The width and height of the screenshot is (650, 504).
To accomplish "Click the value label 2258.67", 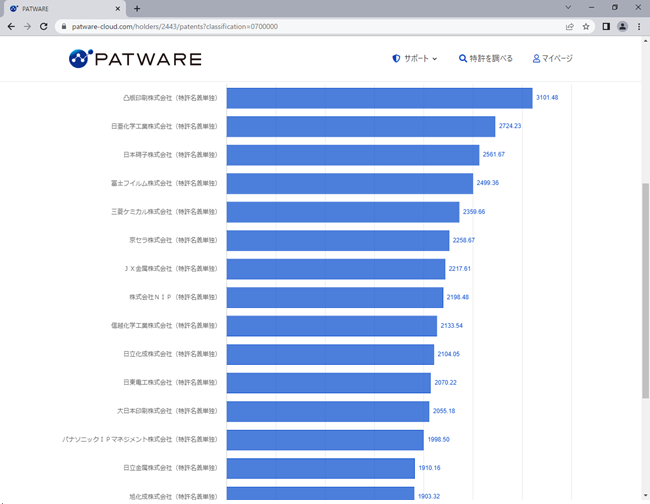I will pyautogui.click(x=463, y=240).
